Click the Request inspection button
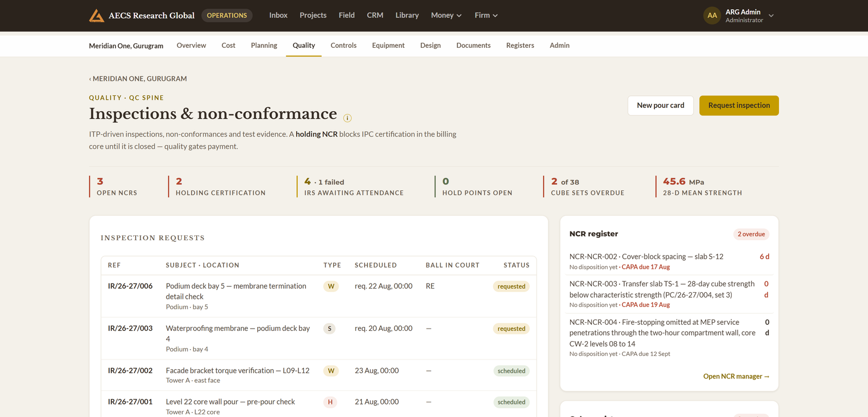The image size is (868, 417). (739, 106)
